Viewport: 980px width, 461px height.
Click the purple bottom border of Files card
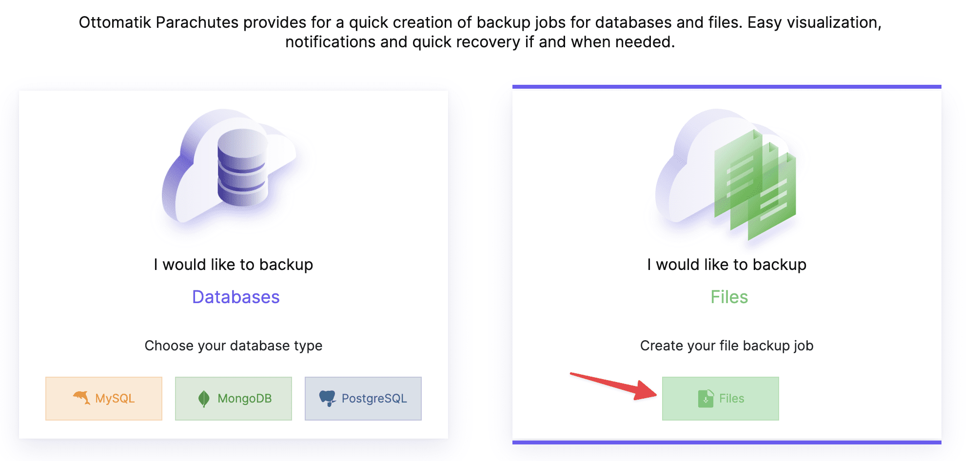726,442
